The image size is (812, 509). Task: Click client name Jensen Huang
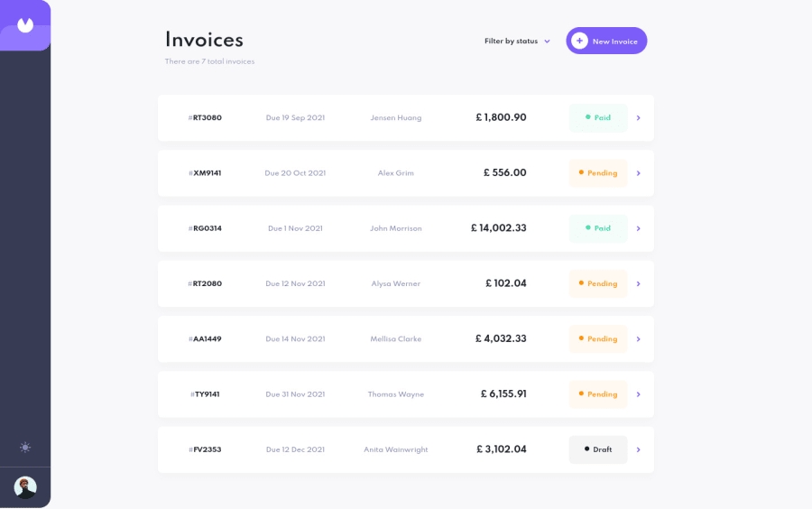396,118
